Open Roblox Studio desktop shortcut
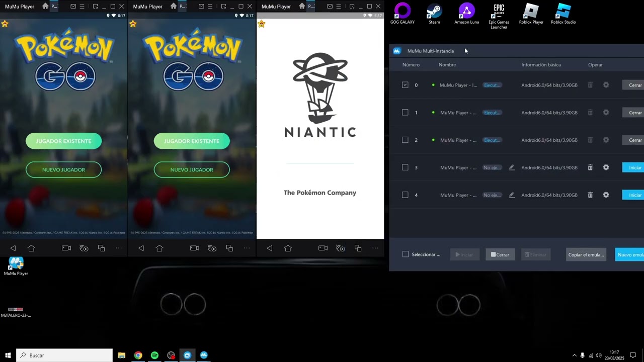This screenshot has height=362, width=644. tap(563, 14)
